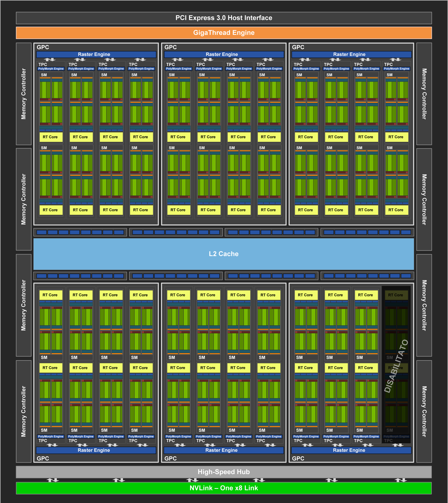The width and height of the screenshot is (448, 503).
Task: Click second-from-top Memory Controller on the left side
Action: coord(24,199)
